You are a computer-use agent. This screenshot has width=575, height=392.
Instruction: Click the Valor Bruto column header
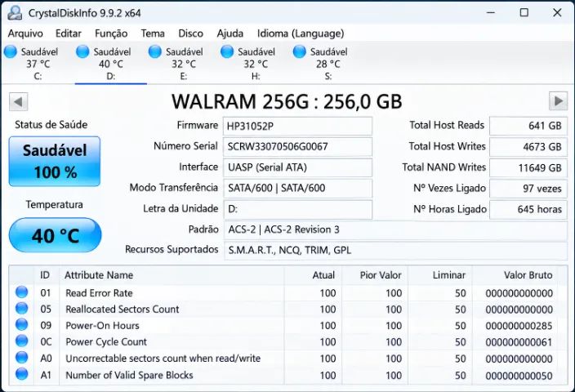click(x=515, y=275)
